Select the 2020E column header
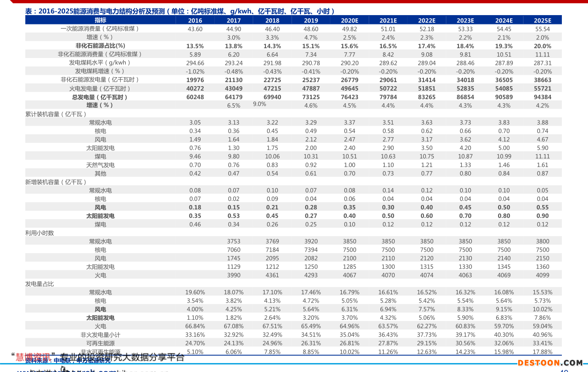The width and height of the screenshot is (588, 372). [x=349, y=20]
